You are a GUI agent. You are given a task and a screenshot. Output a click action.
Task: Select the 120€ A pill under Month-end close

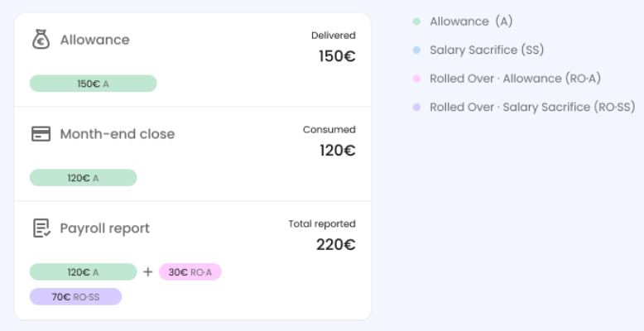(83, 178)
